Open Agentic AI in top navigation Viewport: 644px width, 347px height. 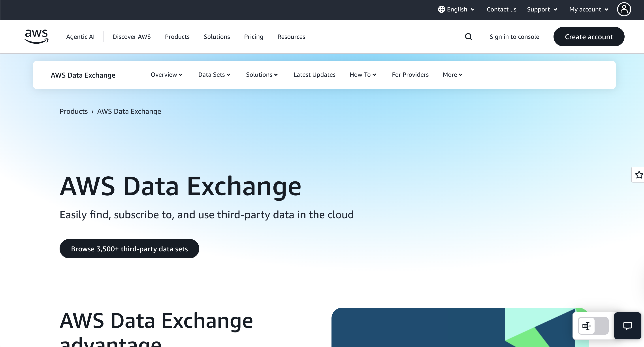coord(80,37)
